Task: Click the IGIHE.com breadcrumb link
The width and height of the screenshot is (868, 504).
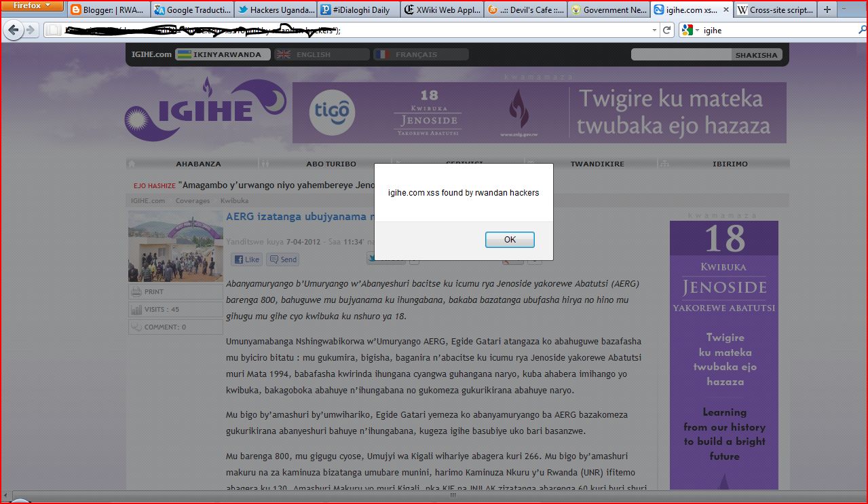Action: click(148, 201)
